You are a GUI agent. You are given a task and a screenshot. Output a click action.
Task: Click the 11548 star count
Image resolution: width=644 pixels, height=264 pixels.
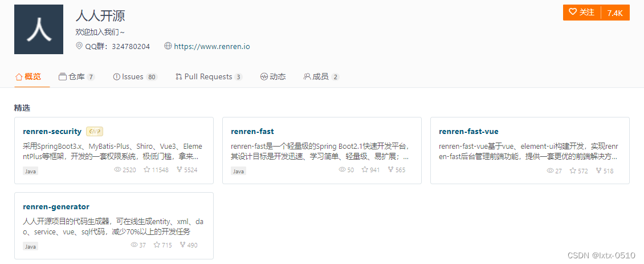160,170
